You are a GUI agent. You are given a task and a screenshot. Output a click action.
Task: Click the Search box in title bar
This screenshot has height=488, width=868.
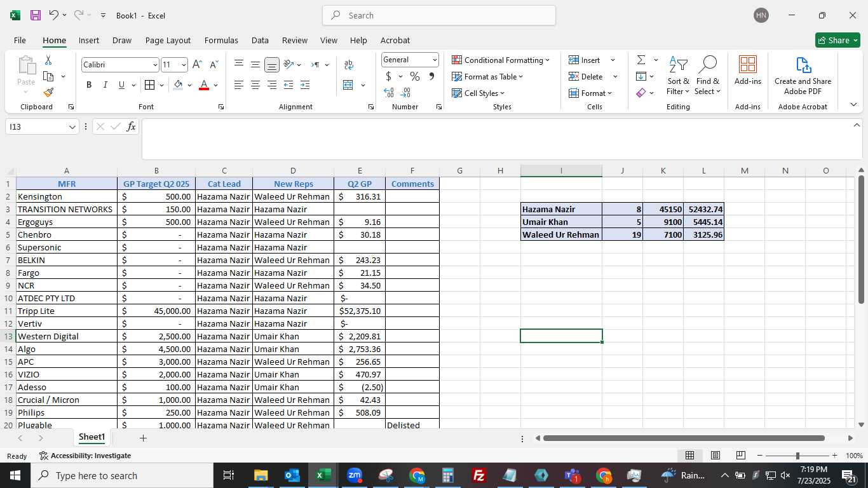[x=439, y=15]
